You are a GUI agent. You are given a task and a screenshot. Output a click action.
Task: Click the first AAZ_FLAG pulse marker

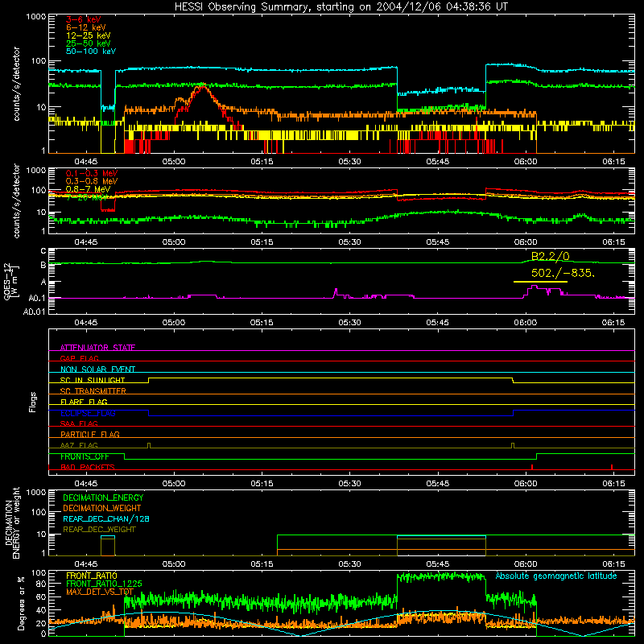tap(149, 446)
